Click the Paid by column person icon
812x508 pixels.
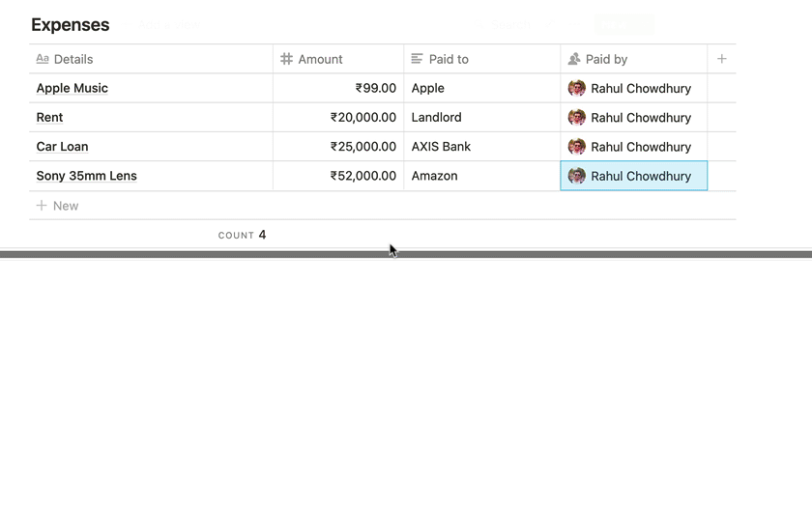pyautogui.click(x=574, y=59)
